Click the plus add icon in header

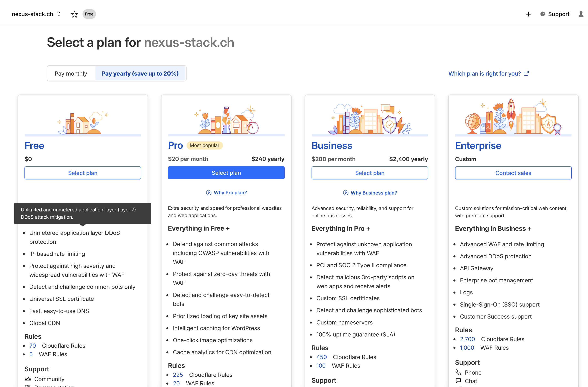[528, 14]
